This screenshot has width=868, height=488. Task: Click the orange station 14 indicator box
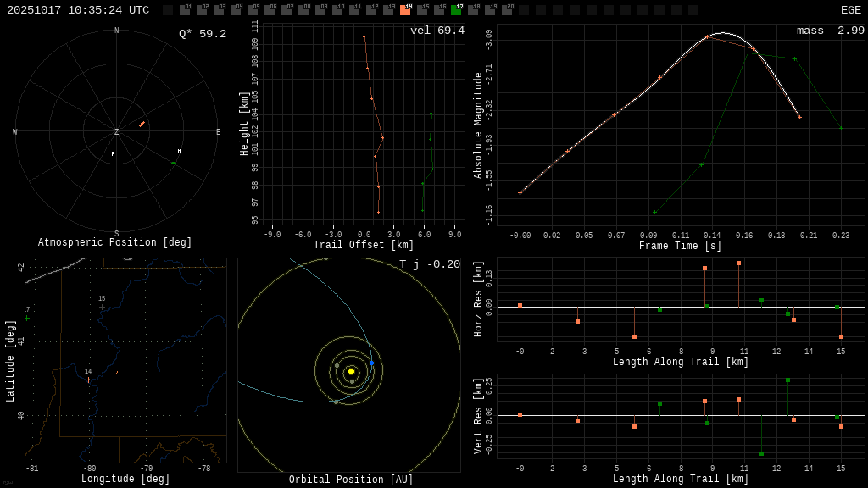point(405,10)
